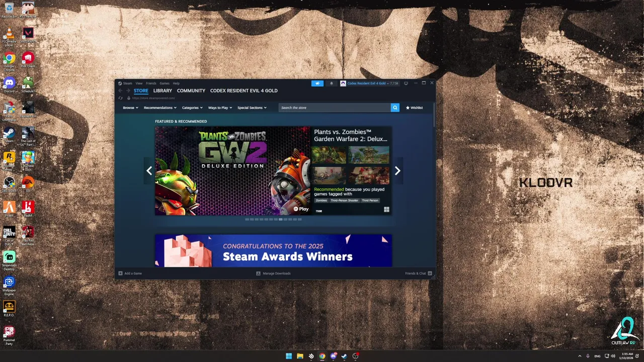Open Schedule I desktop shortcut
This screenshot has width=644, height=362.
coord(28,84)
